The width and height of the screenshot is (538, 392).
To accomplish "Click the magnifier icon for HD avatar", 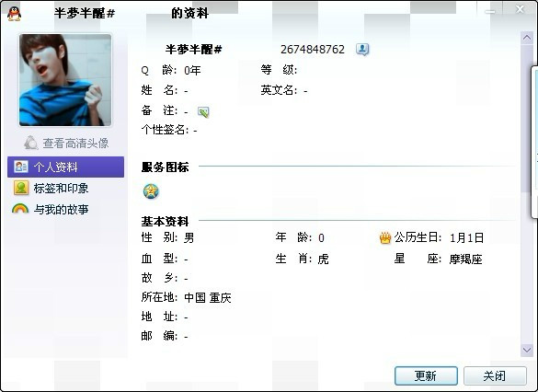I will 31,143.
